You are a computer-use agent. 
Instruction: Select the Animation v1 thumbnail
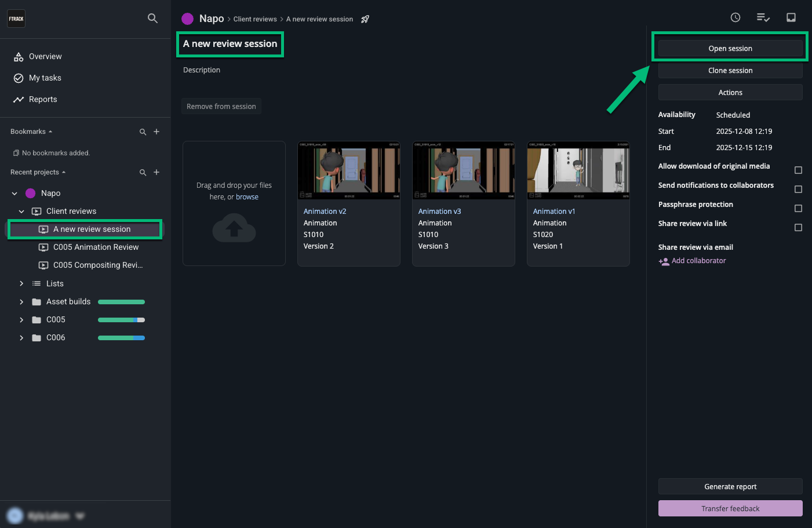[578, 170]
